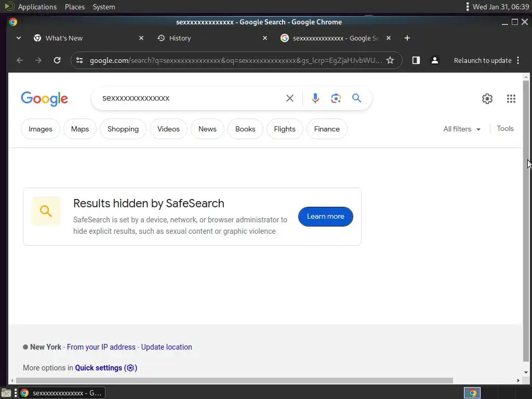The width and height of the screenshot is (532, 399).
Task: Expand the All filters dropdown
Action: click(x=462, y=129)
